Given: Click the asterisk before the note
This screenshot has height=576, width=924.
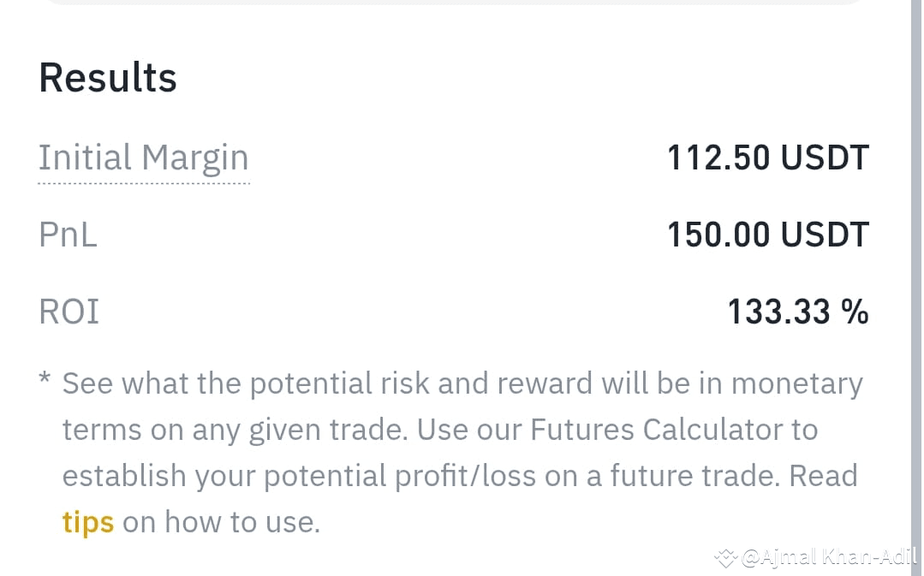Looking at the screenshot, I should click(x=45, y=378).
